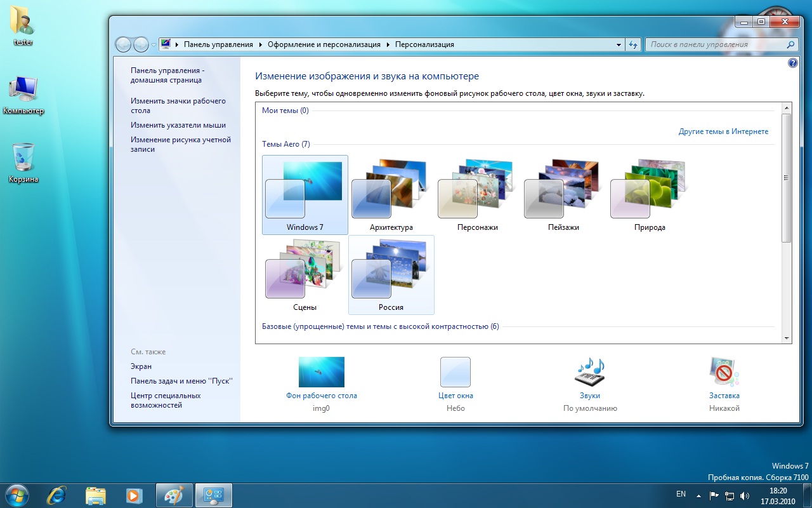Click Оформление и персонализация breadcrumb
Image resolution: width=812 pixels, height=508 pixels.
(324, 44)
